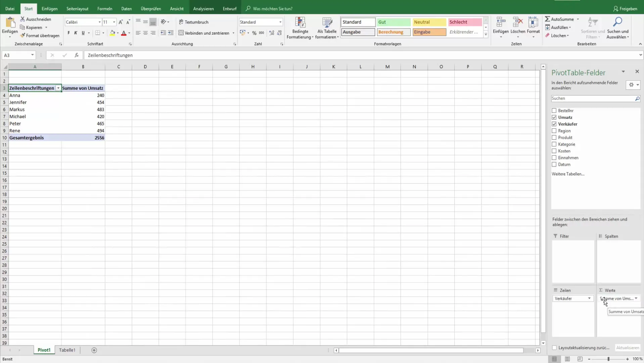Viewport: 644px width, 363px height.
Task: Decrease font size with small A icon
Action: [x=128, y=22]
